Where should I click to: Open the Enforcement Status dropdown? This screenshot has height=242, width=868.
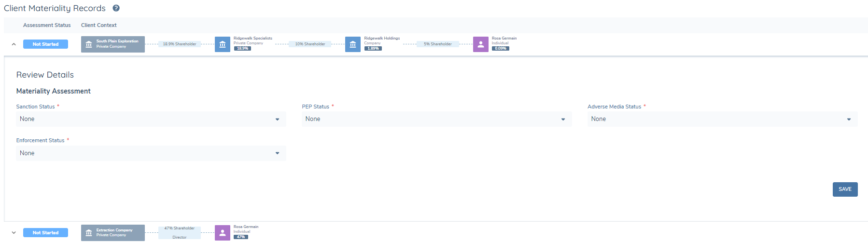click(151, 153)
